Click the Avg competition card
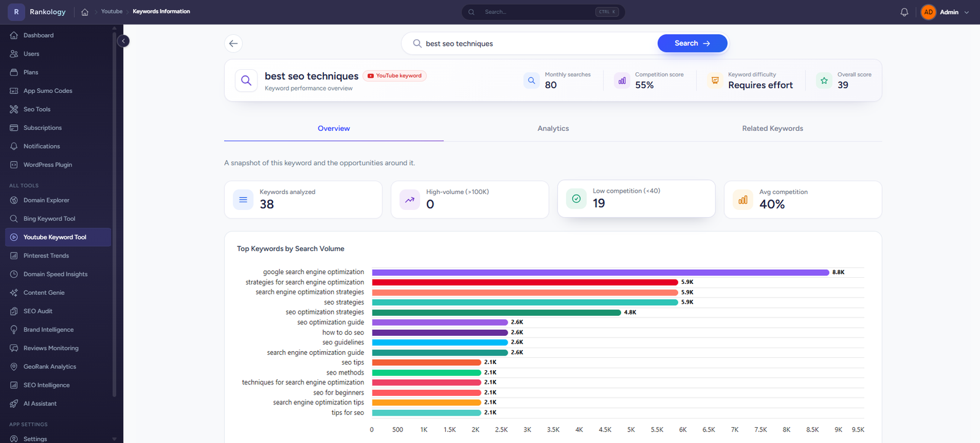980x443 pixels. (803, 199)
